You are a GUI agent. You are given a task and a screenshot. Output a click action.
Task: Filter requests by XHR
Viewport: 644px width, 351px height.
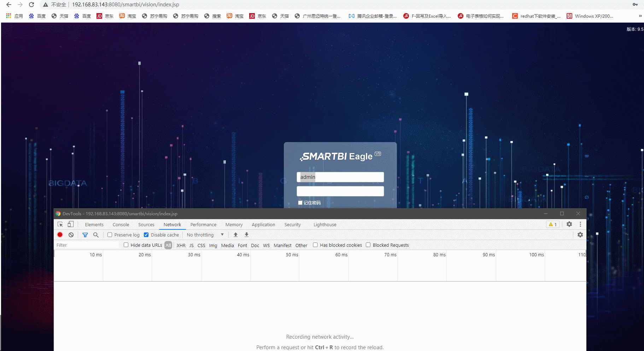pos(181,245)
